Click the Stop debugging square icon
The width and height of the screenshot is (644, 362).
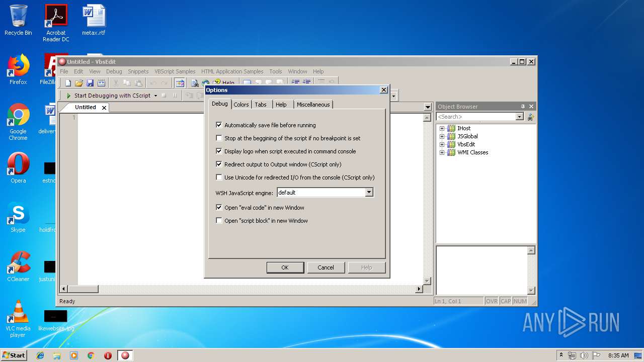[x=164, y=96]
